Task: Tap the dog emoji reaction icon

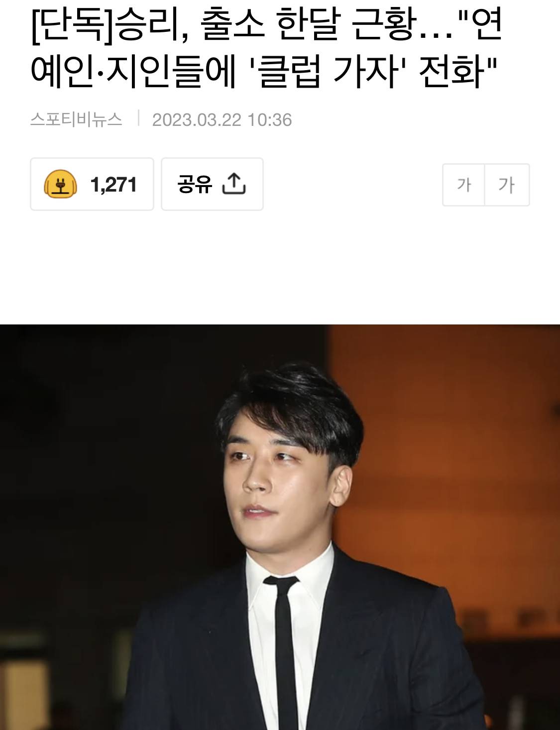Action: (x=60, y=184)
